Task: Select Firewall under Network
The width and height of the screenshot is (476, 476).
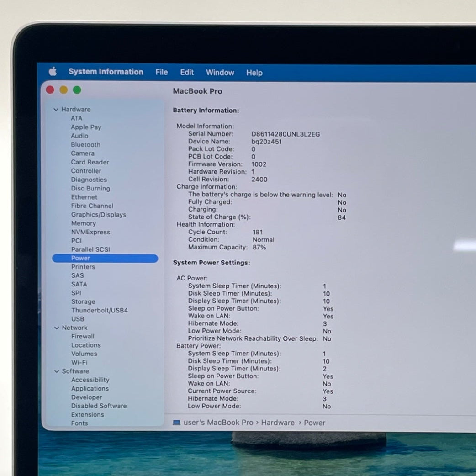Action: [83, 336]
